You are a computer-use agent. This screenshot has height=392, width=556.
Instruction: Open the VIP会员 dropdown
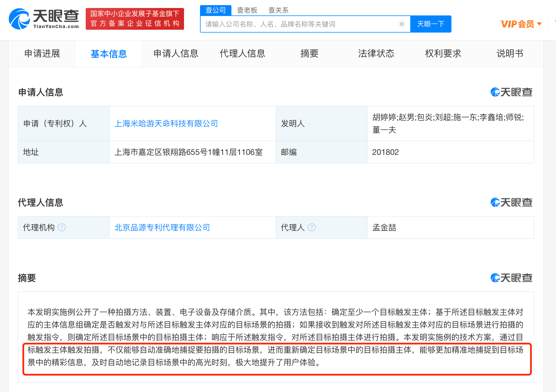point(521,24)
